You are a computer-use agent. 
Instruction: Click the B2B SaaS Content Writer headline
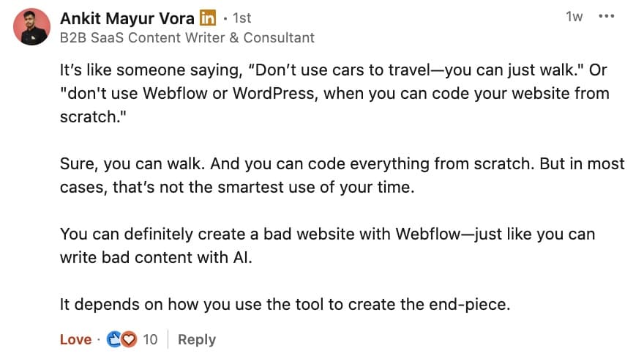[187, 38]
